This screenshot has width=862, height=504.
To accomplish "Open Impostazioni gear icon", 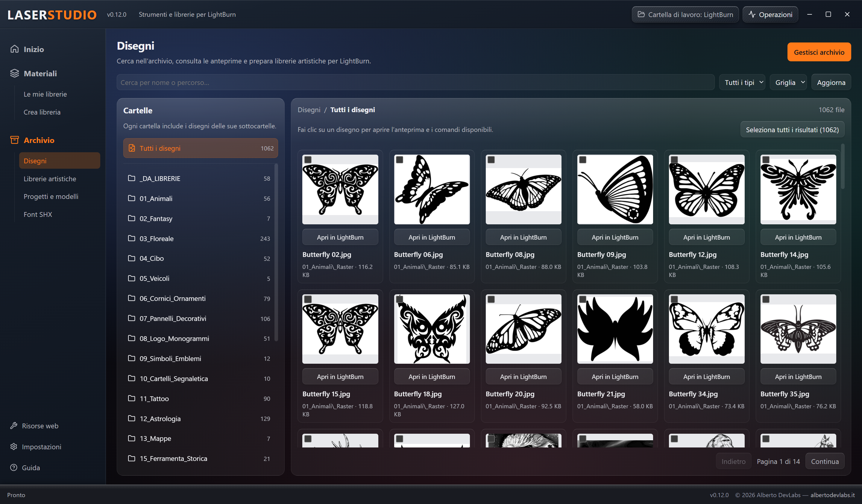I will 14,447.
